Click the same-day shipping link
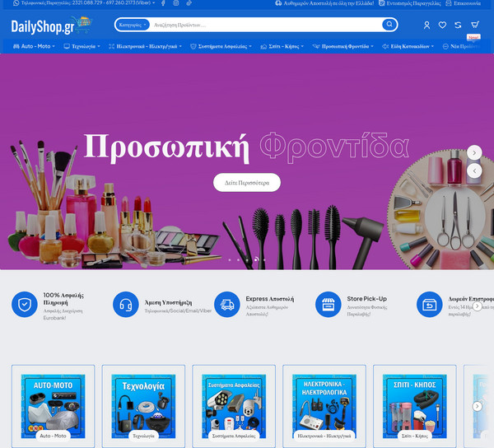 click(x=324, y=3)
